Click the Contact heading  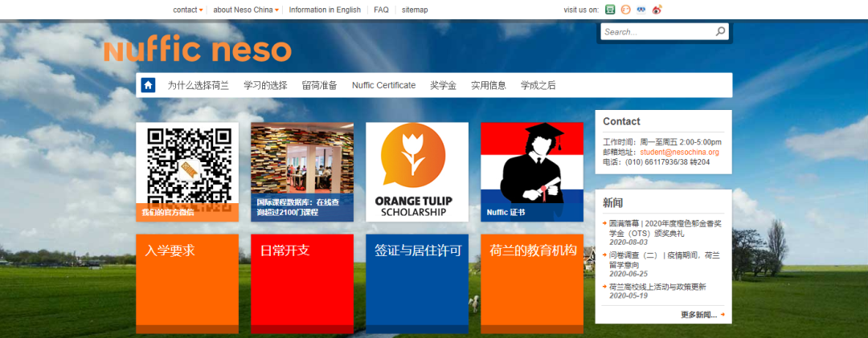621,122
